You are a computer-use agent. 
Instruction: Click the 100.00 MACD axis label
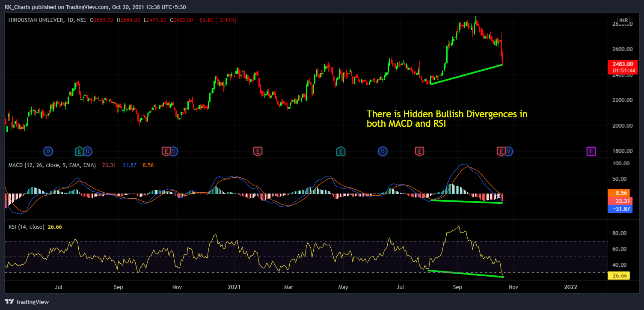click(x=620, y=164)
